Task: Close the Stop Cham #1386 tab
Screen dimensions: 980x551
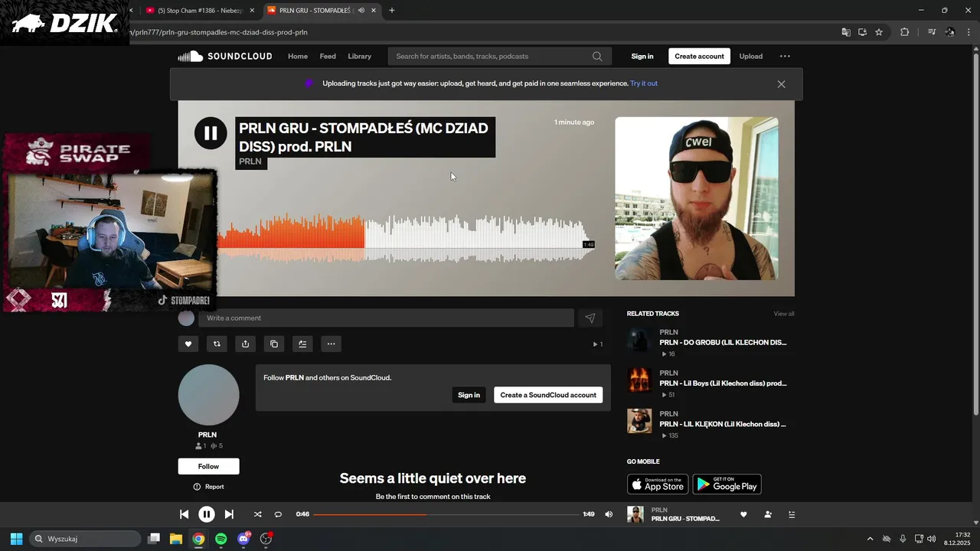Action: [x=252, y=11]
